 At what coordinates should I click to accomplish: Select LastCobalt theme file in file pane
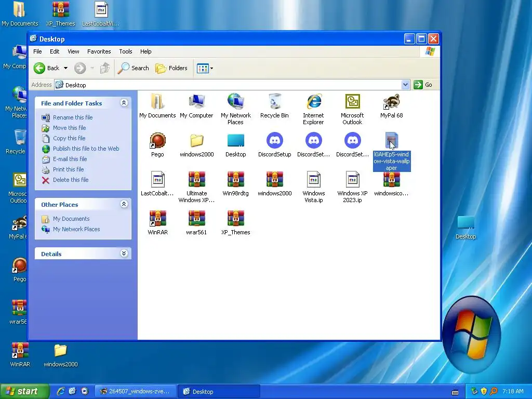point(157,179)
